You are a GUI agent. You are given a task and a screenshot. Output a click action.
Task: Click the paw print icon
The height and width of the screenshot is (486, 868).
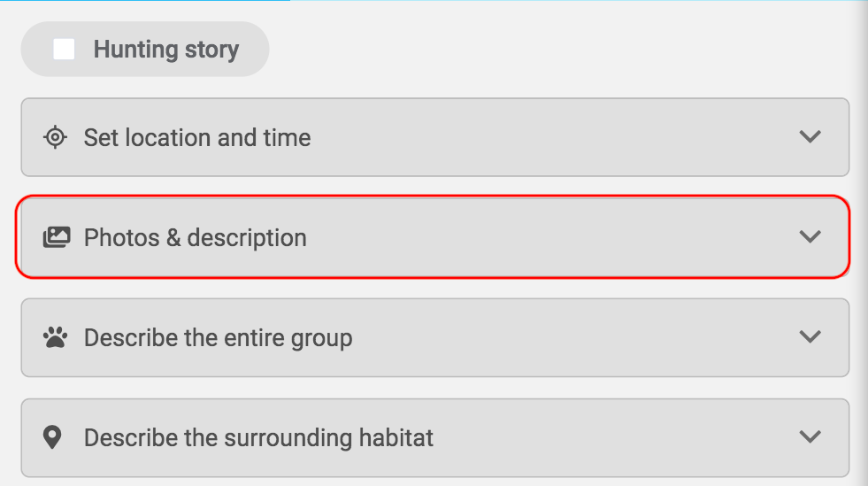point(55,337)
